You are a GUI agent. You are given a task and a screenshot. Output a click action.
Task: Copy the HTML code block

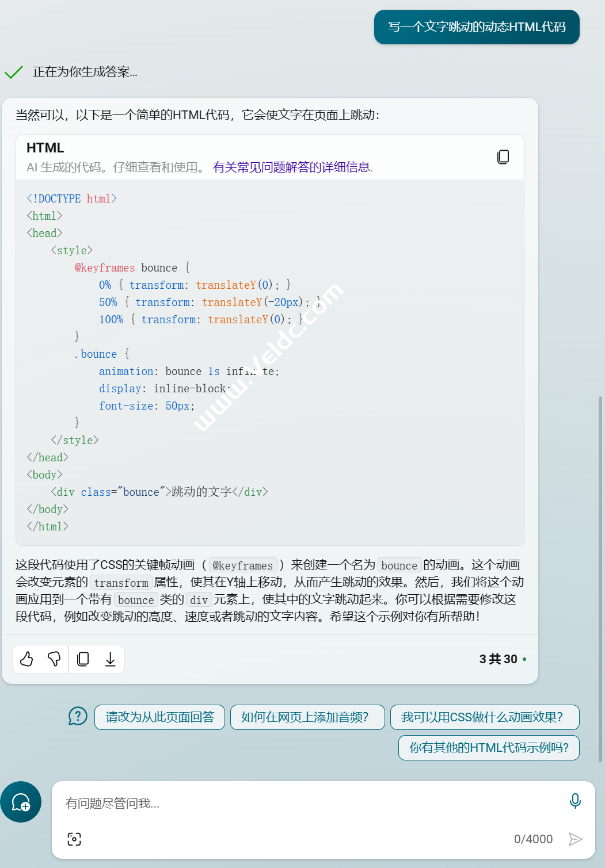pos(503,157)
